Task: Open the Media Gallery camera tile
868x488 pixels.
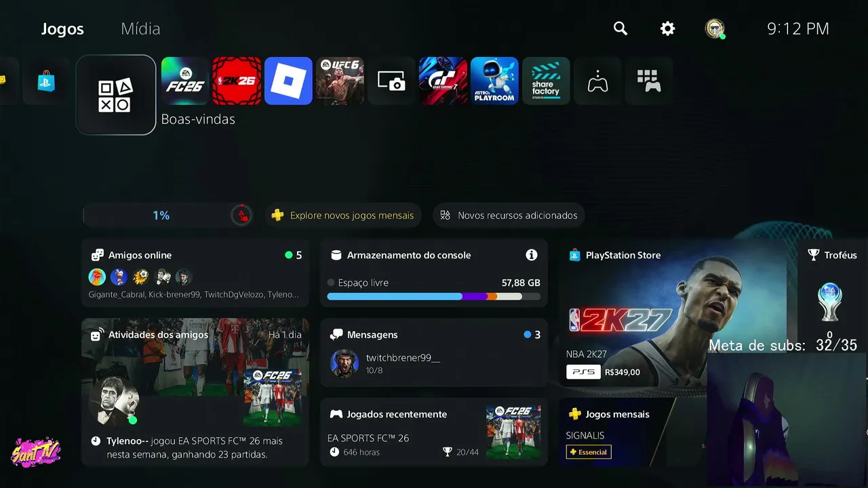Action: coord(391,81)
